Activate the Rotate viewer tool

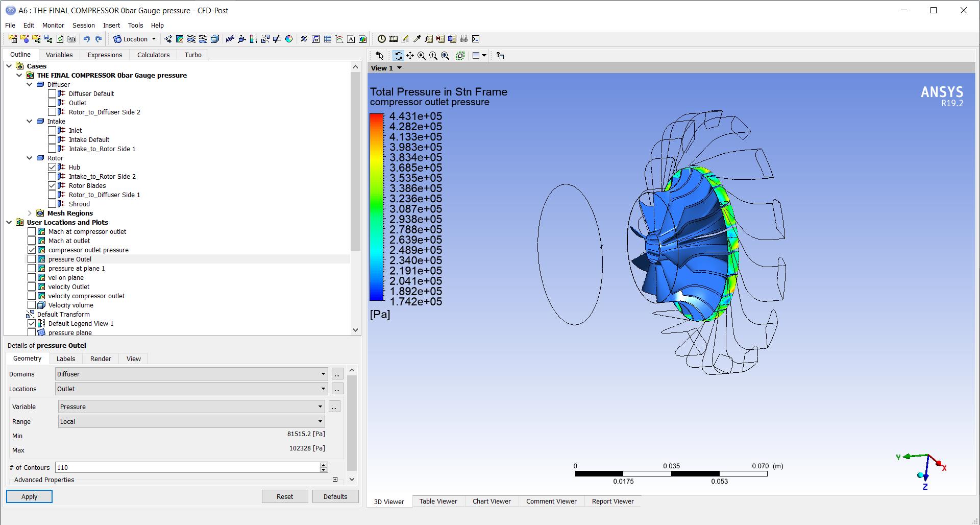coord(399,56)
